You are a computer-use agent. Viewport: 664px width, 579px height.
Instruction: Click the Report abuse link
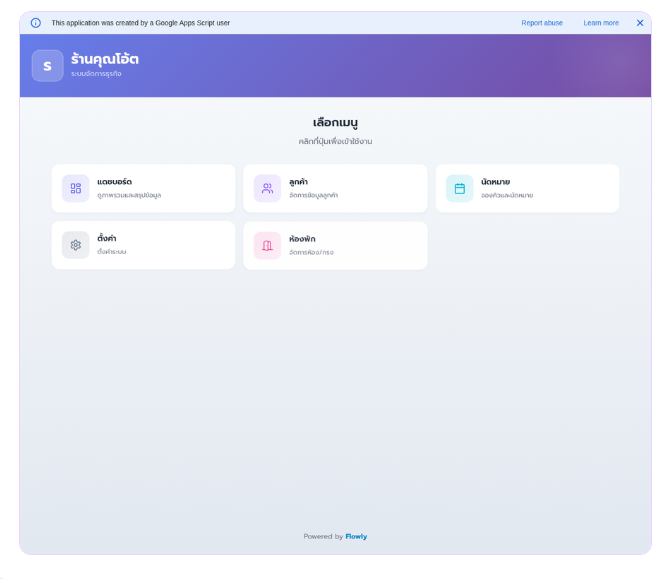[x=542, y=23]
